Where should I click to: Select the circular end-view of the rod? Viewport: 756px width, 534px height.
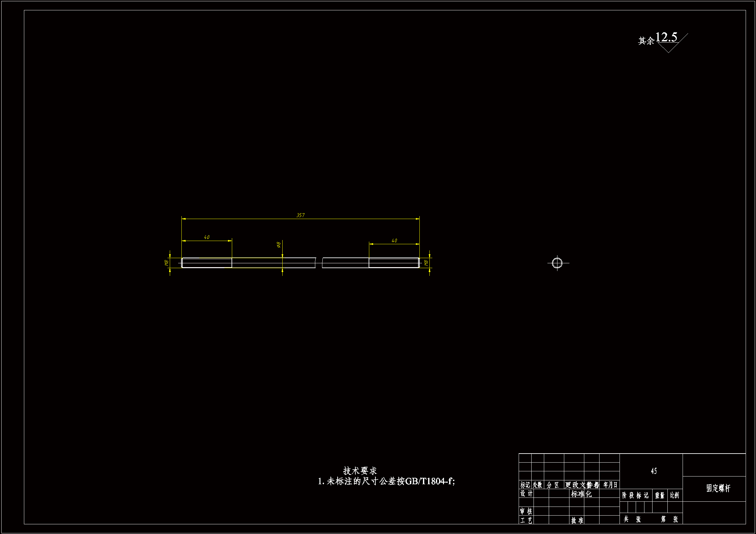(557, 263)
